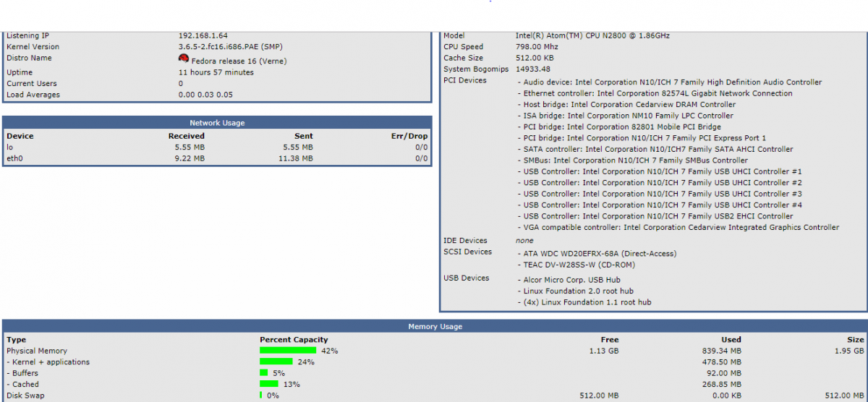The image size is (868, 402).
Task: Click the Buffers used value 92.00 MB
Action: pyautogui.click(x=723, y=373)
